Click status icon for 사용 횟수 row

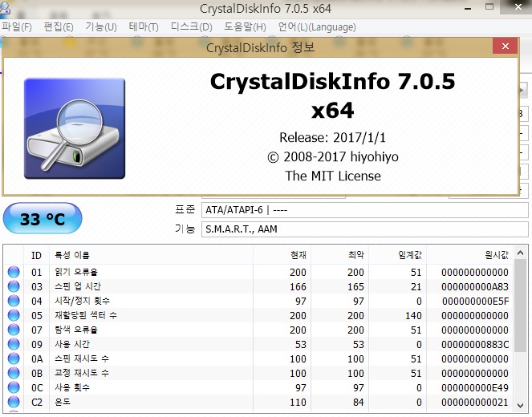(x=14, y=387)
